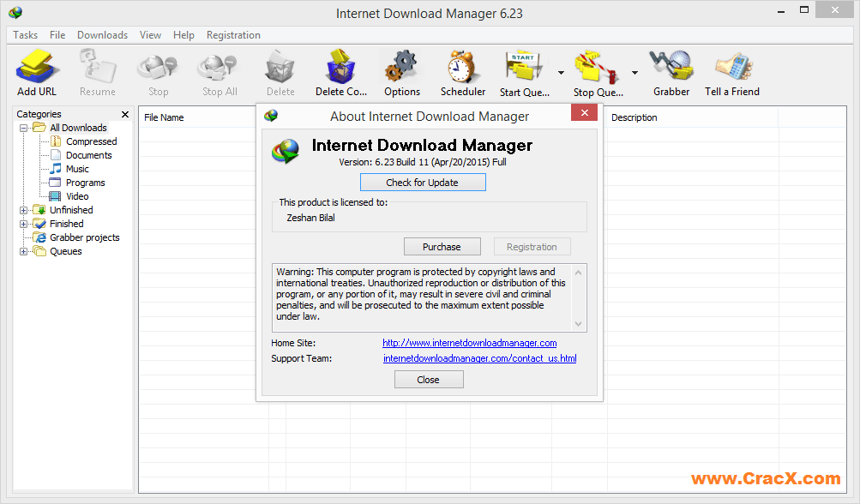Expand the Unfinished tree node

(24, 210)
